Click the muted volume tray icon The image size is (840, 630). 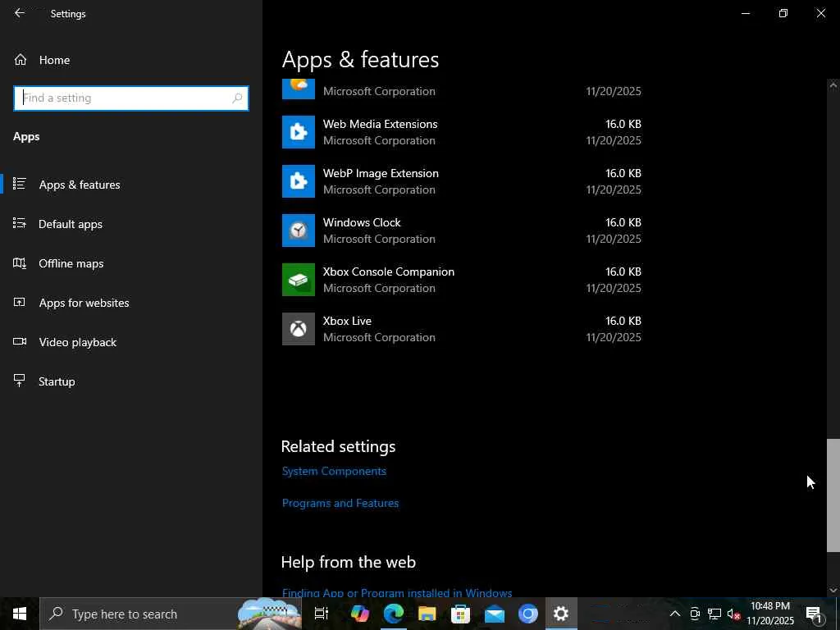pyautogui.click(x=733, y=614)
